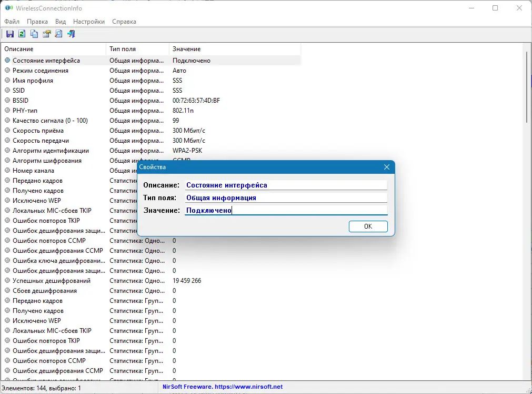Select the Авто value of Режим соединения
The width and height of the screenshot is (532, 394).
tap(179, 70)
